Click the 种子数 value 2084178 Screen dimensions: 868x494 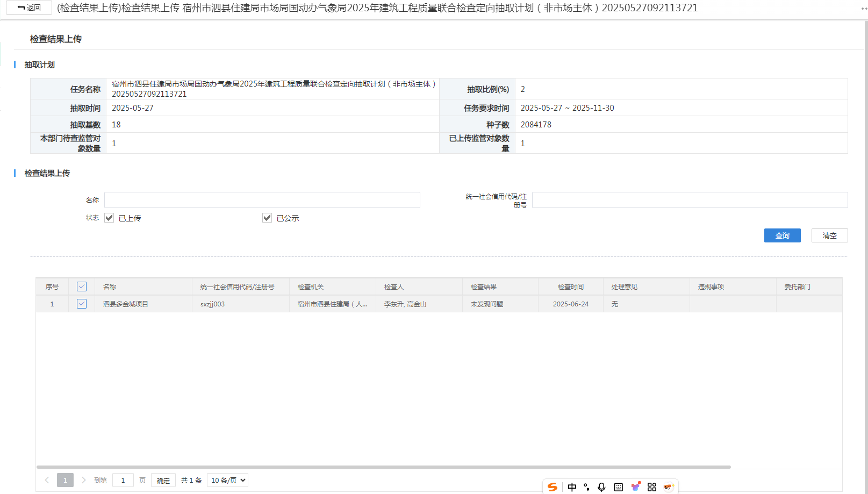(x=536, y=125)
